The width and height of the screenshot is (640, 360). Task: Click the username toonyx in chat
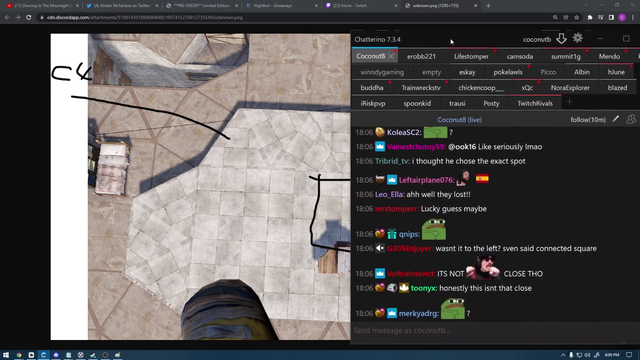pyautogui.click(x=424, y=288)
